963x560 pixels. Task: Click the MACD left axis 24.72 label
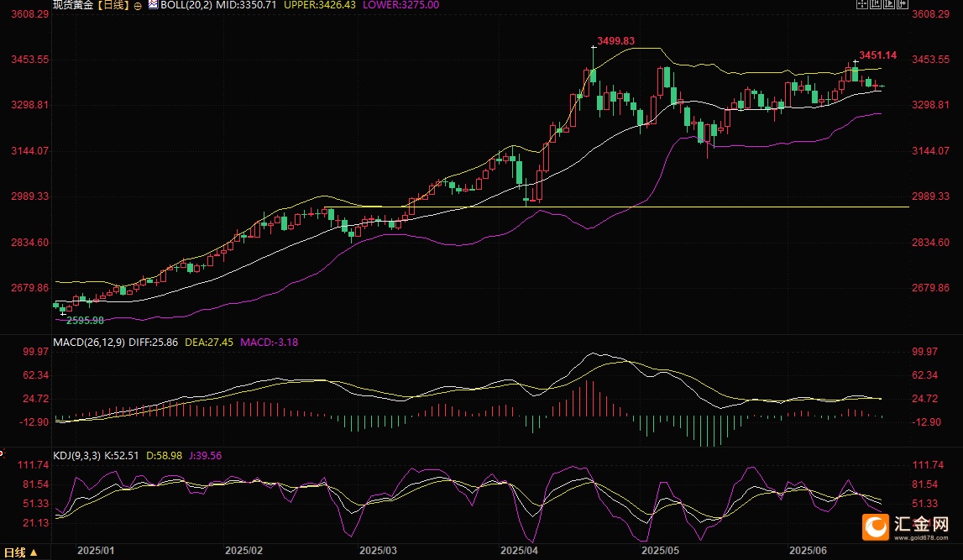pos(35,399)
